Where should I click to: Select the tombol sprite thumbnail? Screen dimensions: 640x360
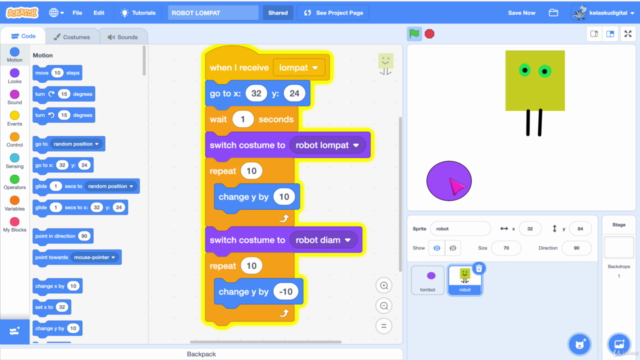[427, 280]
